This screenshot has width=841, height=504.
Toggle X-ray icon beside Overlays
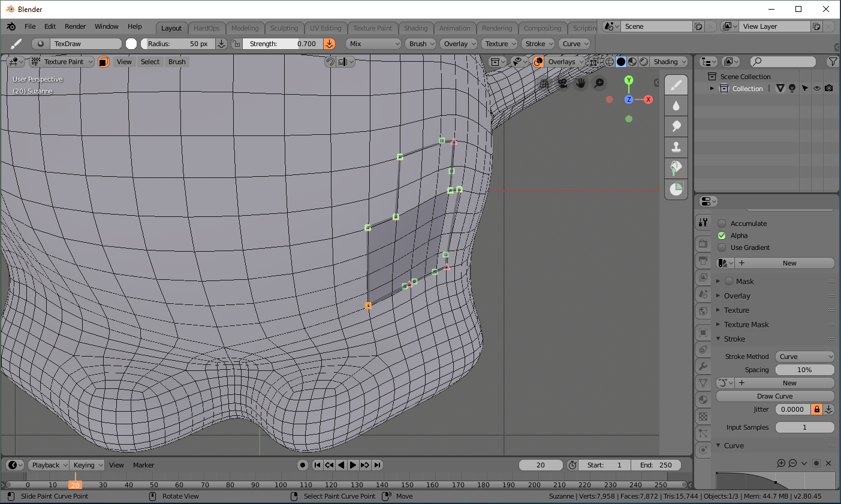pyautogui.click(x=593, y=62)
